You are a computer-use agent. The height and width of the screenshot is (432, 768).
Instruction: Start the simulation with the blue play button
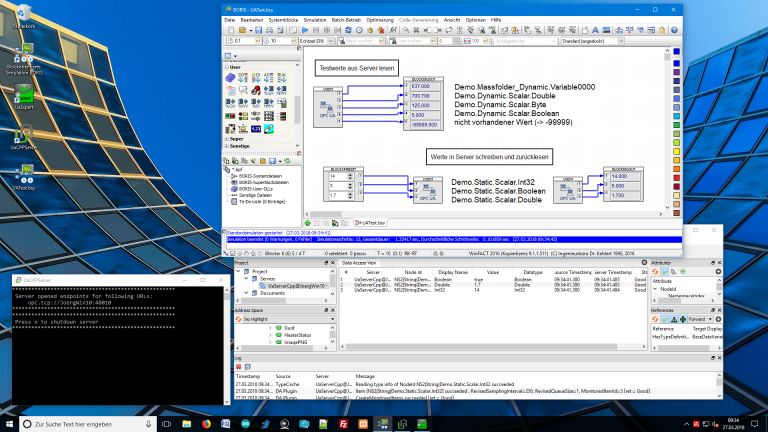coord(305,30)
